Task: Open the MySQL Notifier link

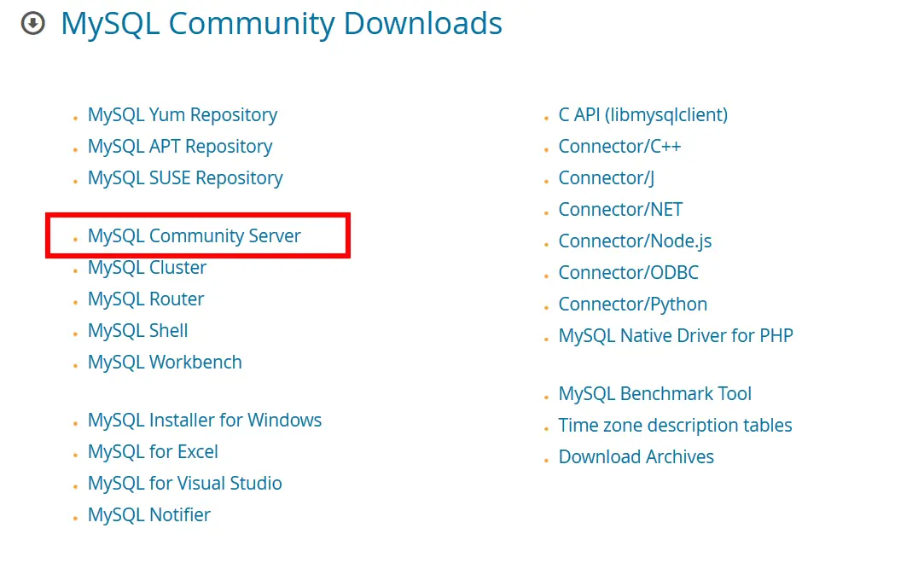Action: [x=149, y=514]
